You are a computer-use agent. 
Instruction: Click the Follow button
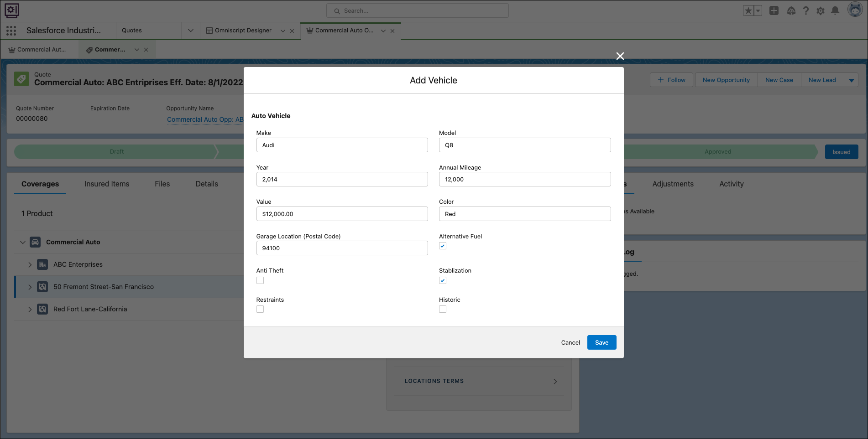pos(671,80)
